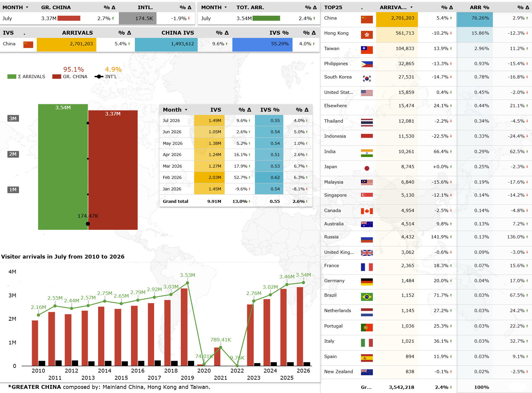Click the Spain flag icon

(x=367, y=358)
